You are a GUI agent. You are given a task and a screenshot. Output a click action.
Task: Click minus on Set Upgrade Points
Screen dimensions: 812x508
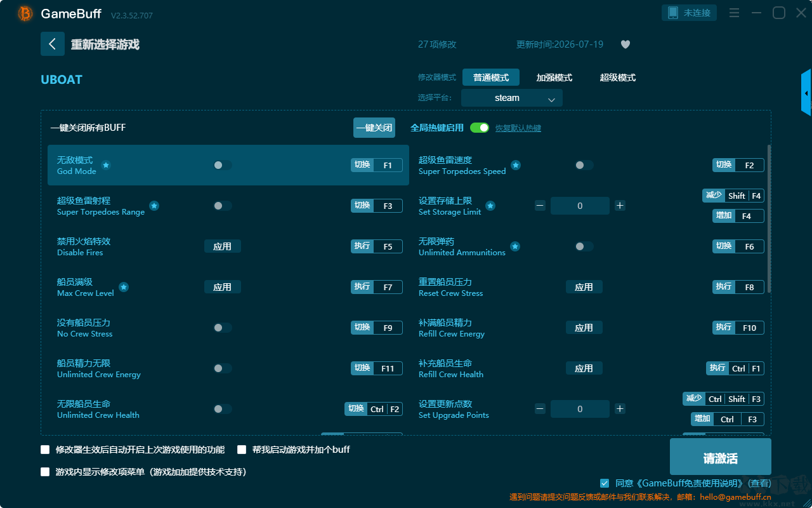click(540, 408)
